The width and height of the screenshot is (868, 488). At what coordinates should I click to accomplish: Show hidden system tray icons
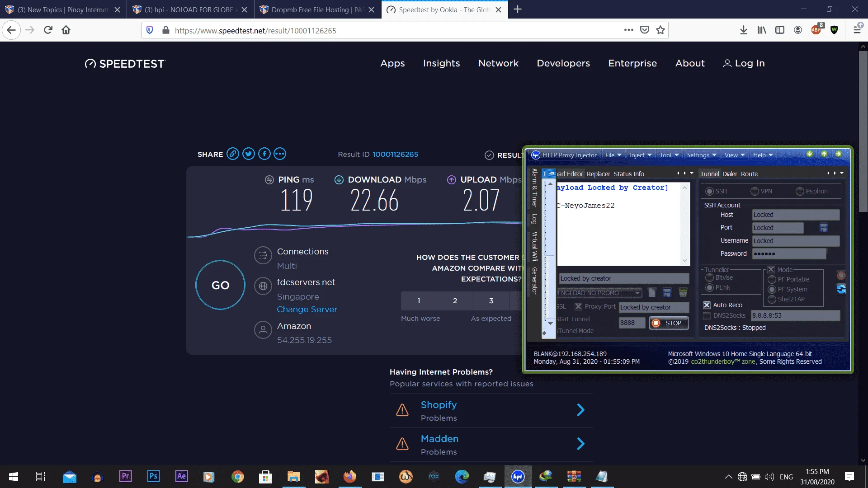[x=728, y=477]
